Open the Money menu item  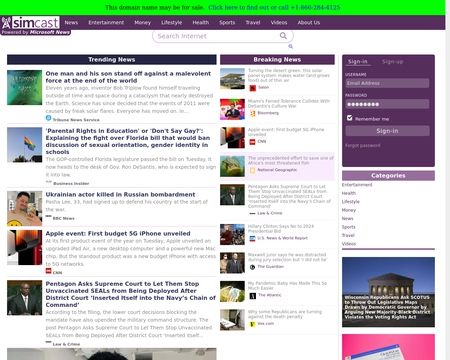143,23
